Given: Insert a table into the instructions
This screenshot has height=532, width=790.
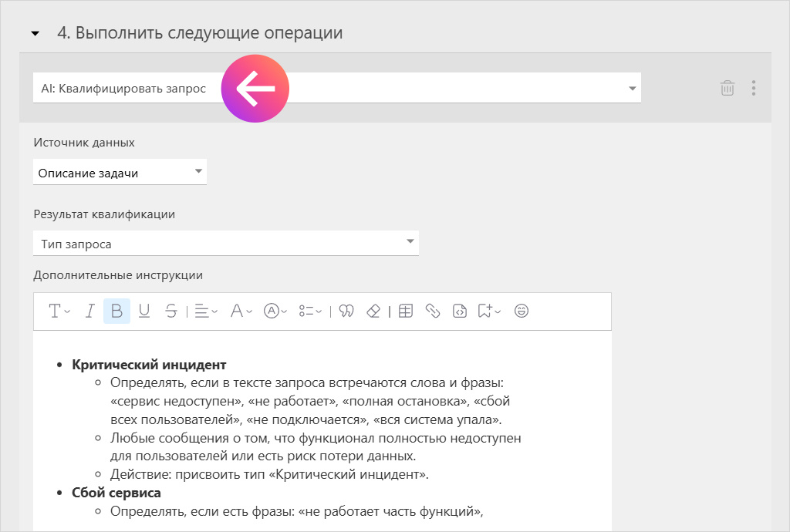Looking at the screenshot, I should pyautogui.click(x=405, y=311).
